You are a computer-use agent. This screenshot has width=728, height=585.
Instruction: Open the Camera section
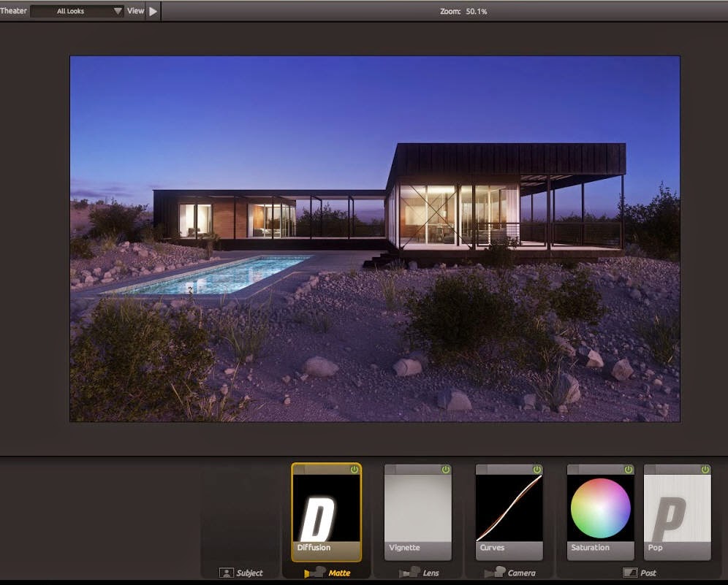pyautogui.click(x=509, y=573)
